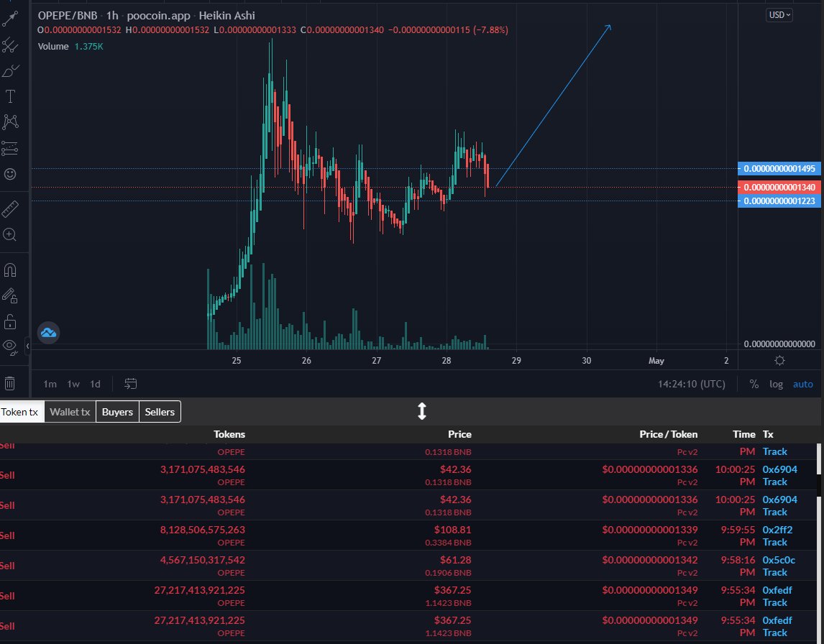The height and width of the screenshot is (644, 824).
Task: Toggle auto scale mode
Action: point(803,384)
